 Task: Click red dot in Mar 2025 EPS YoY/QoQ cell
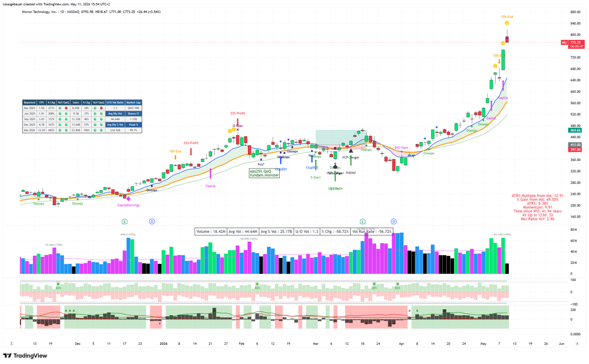click(67, 108)
